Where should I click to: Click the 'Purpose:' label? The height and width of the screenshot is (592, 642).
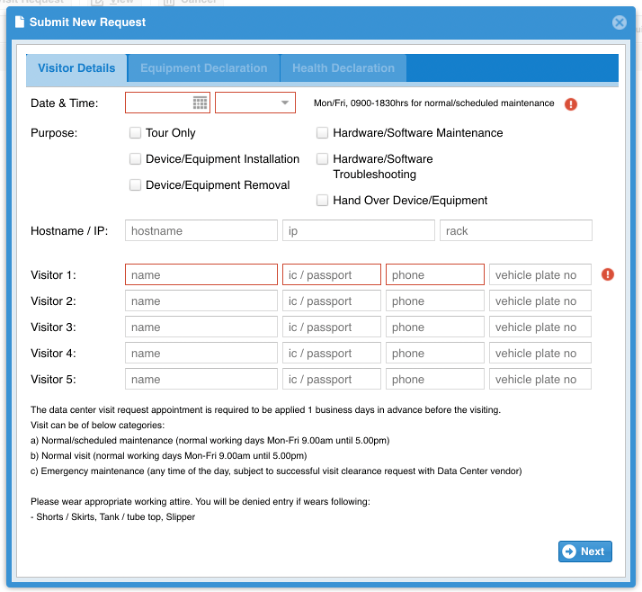(54, 133)
